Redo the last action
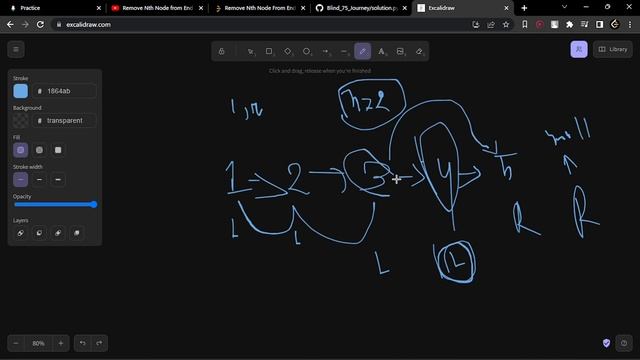 99,343
